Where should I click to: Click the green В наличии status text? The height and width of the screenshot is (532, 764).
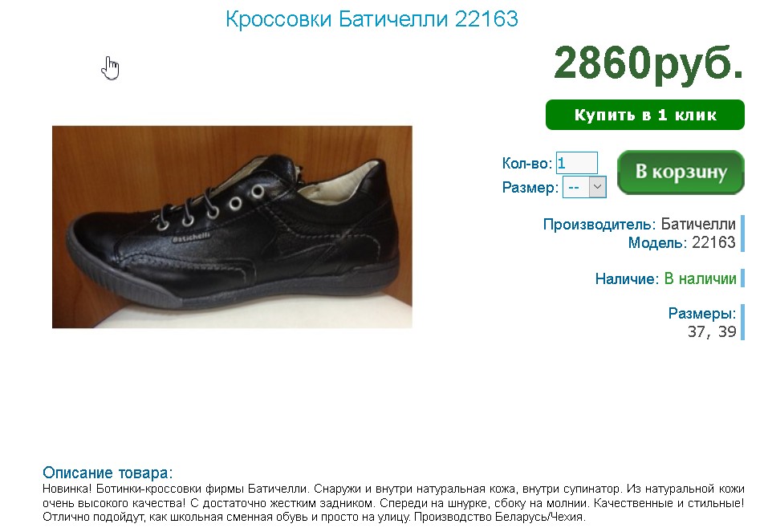[x=700, y=278]
